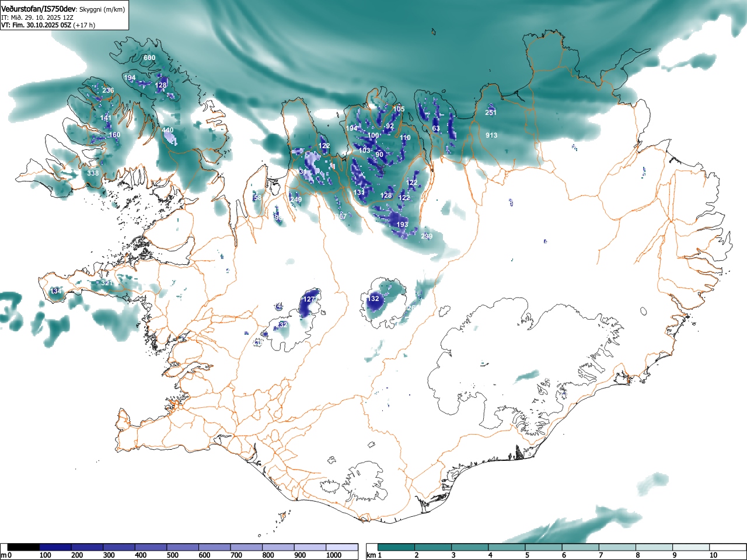Screen dimensions: 747x560
Task: Select the map value 367
Action: [340, 216]
